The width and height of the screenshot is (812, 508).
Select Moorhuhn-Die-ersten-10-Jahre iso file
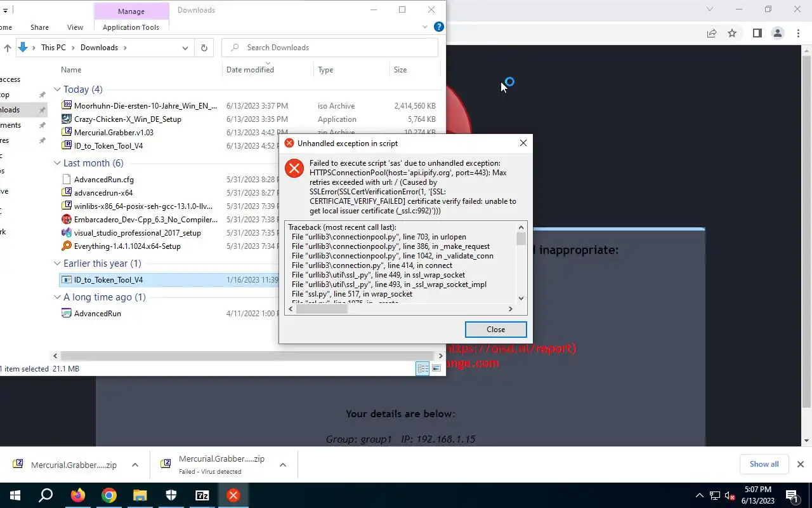pyautogui.click(x=145, y=106)
